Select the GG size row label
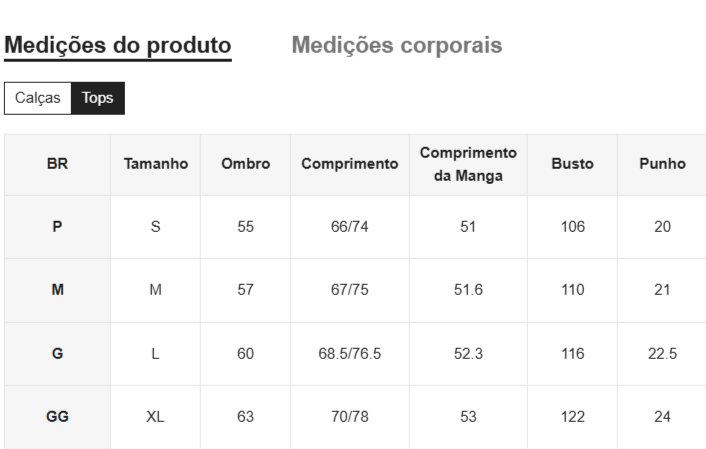 [x=57, y=417]
